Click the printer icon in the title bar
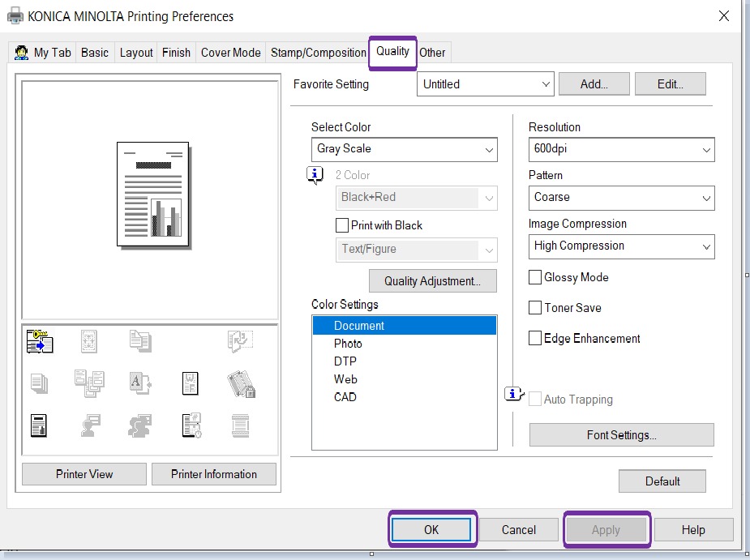Screen dimensions: 750x560 (x=14, y=15)
